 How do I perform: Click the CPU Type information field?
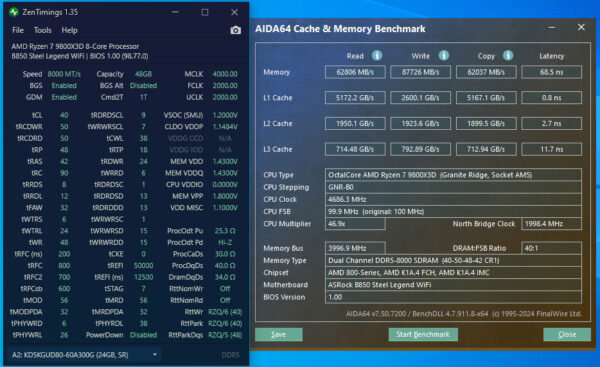tap(453, 175)
